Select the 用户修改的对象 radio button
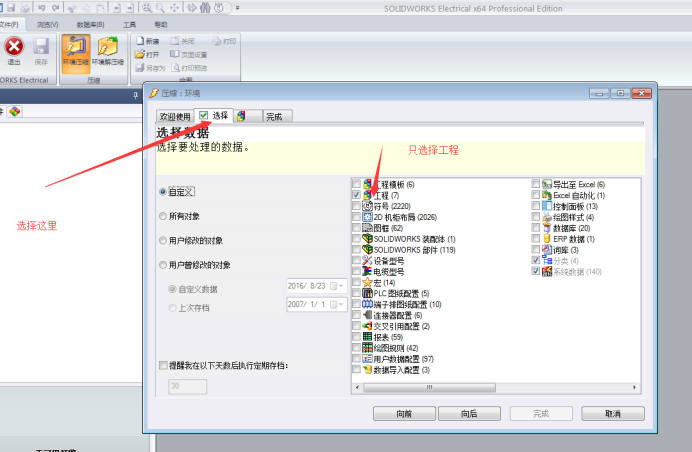This screenshot has width=692, height=452. click(163, 240)
